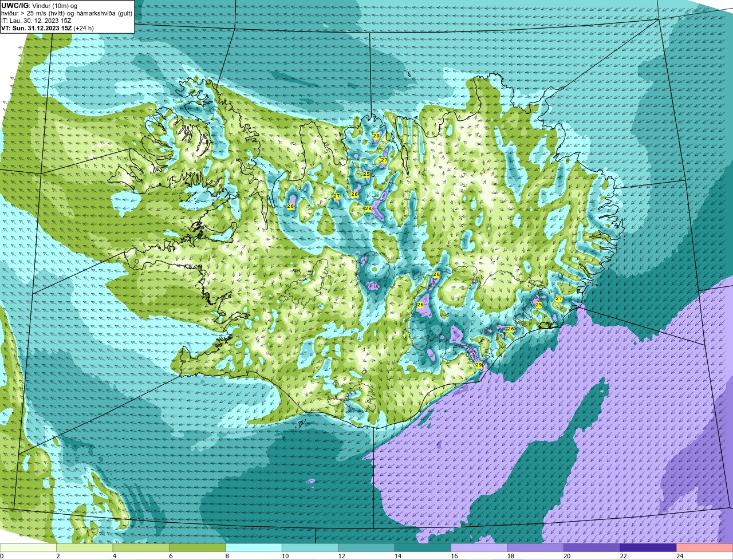Choose the 14–16 m/s dark teal legend swatch
The height and width of the screenshot is (560, 733).
[x=423, y=547]
